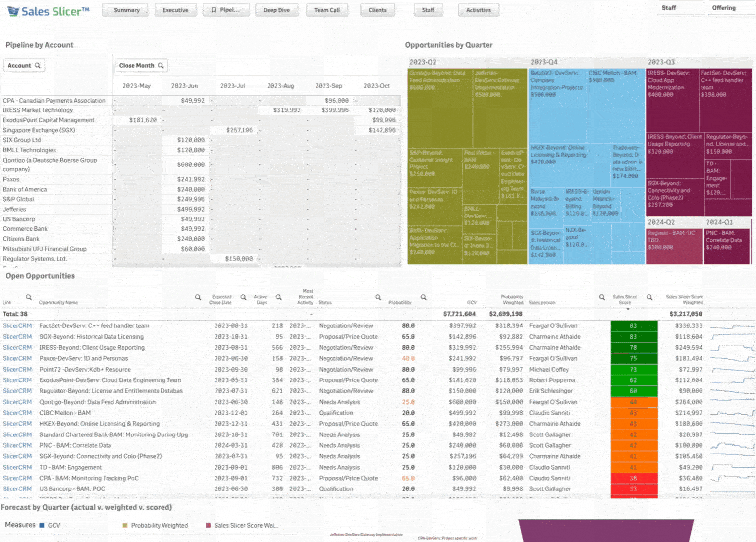Image resolution: width=756 pixels, height=542 pixels.
Task: Search the Link column
Action: pyautogui.click(x=29, y=297)
